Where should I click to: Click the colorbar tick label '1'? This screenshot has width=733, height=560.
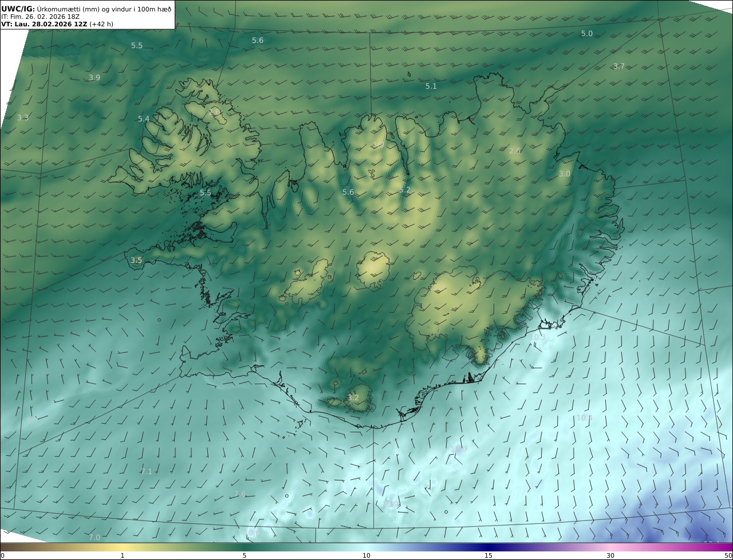point(123,555)
